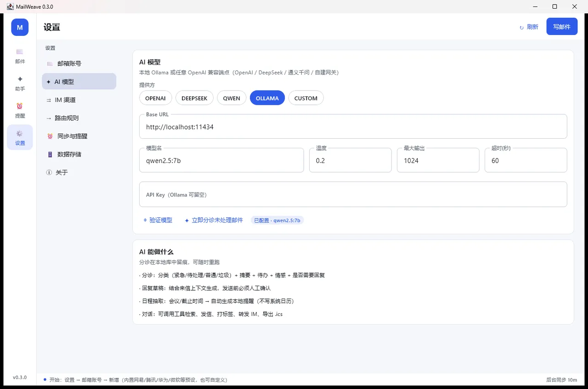
Task: Click the info icon beside 关于
Action: (x=49, y=173)
